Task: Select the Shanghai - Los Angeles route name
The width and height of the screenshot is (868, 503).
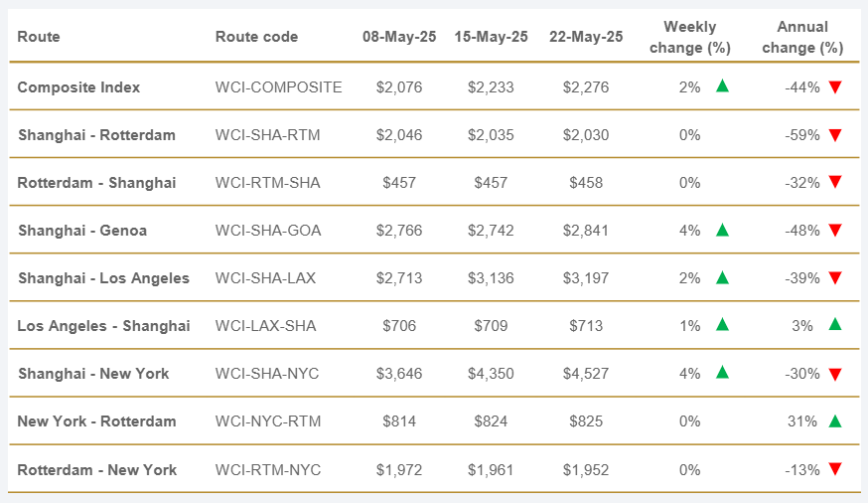Action: (103, 277)
